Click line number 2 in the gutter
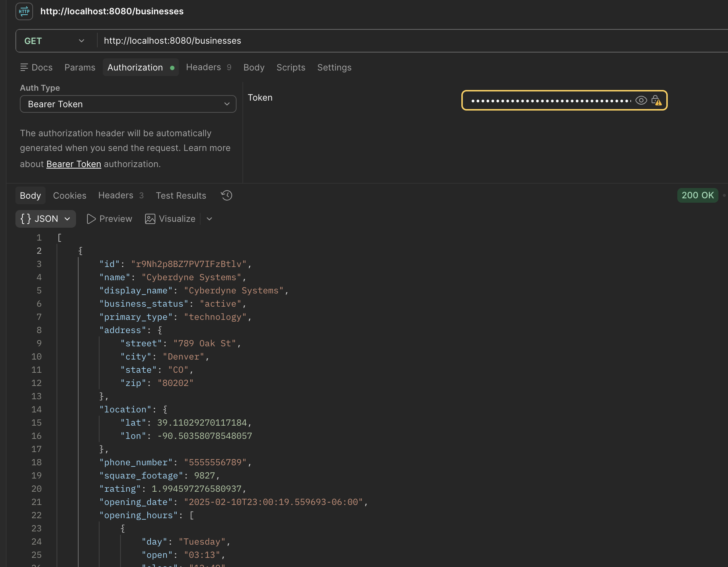728x567 pixels. coord(39,251)
